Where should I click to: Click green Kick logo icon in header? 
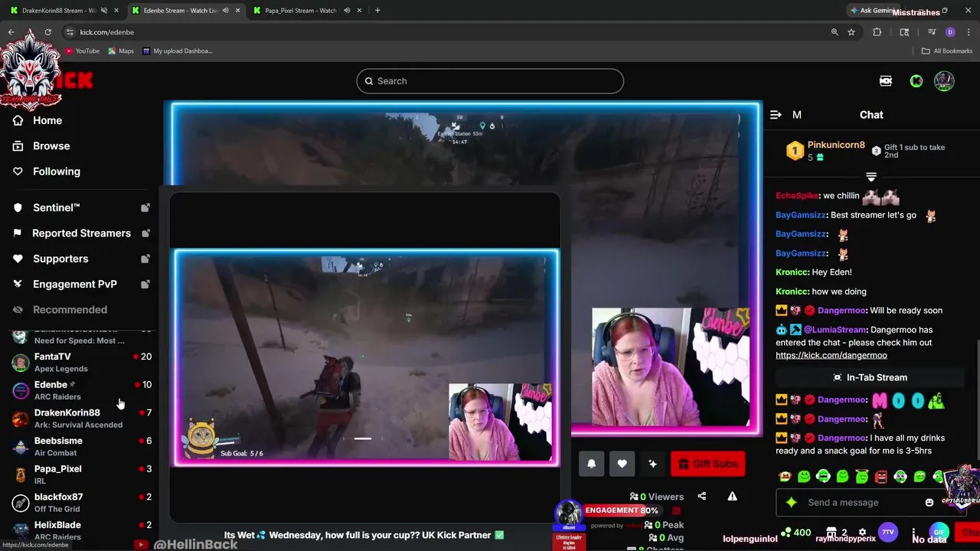point(916,81)
